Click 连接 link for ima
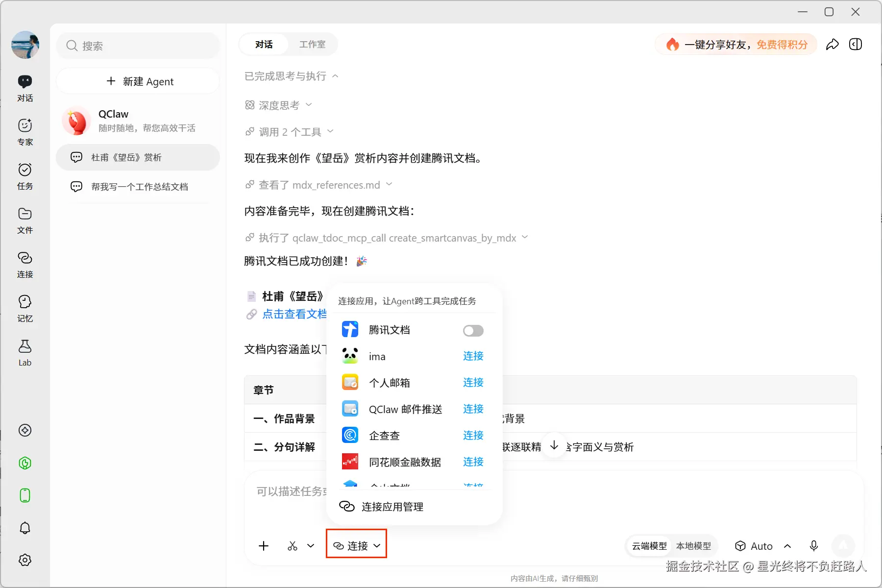 pos(473,356)
